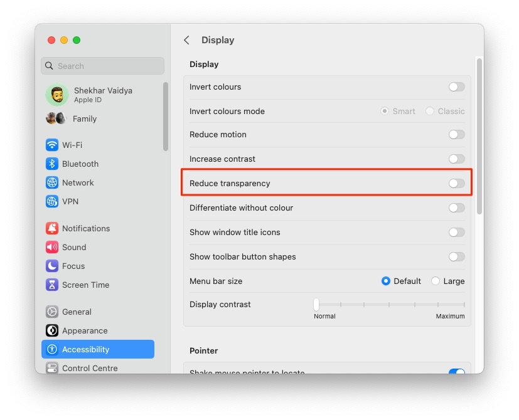Screen dimensions: 519x420
Task: Toggle Differentiate without colour switch
Action: click(x=457, y=208)
